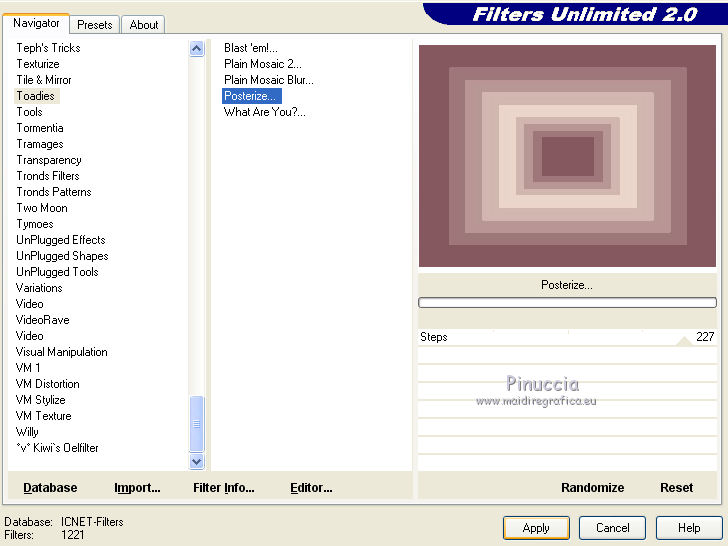The width and height of the screenshot is (728, 546).
Task: Select Teph's Tricks category
Action: click(48, 48)
